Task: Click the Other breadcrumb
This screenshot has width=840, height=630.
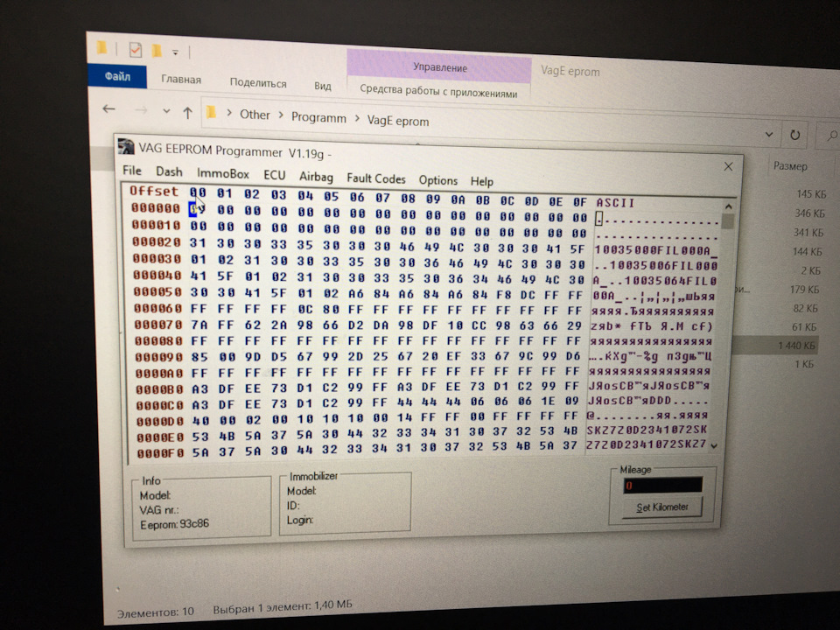Action: (x=255, y=115)
